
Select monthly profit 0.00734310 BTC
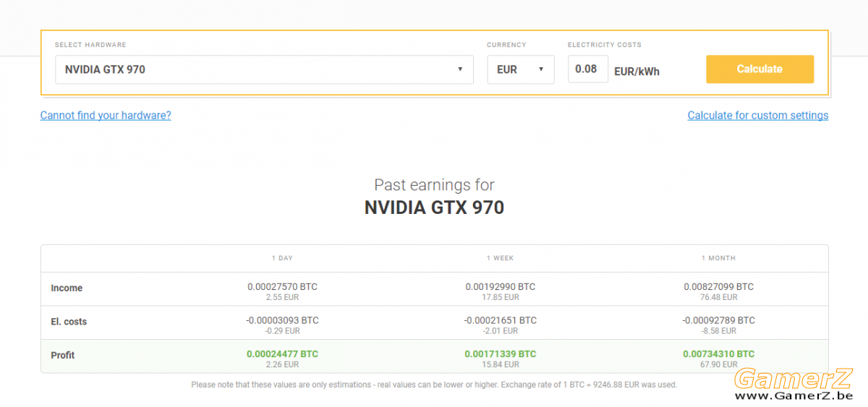pos(719,354)
